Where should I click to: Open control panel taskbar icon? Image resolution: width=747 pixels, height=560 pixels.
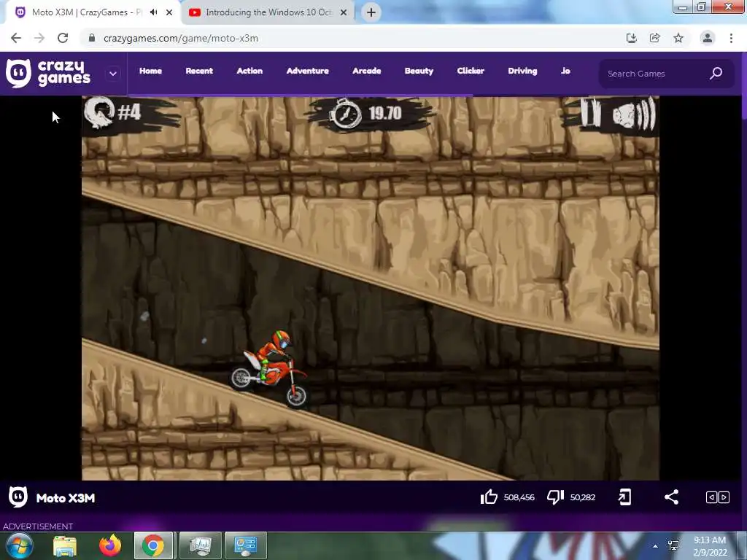pos(246,545)
